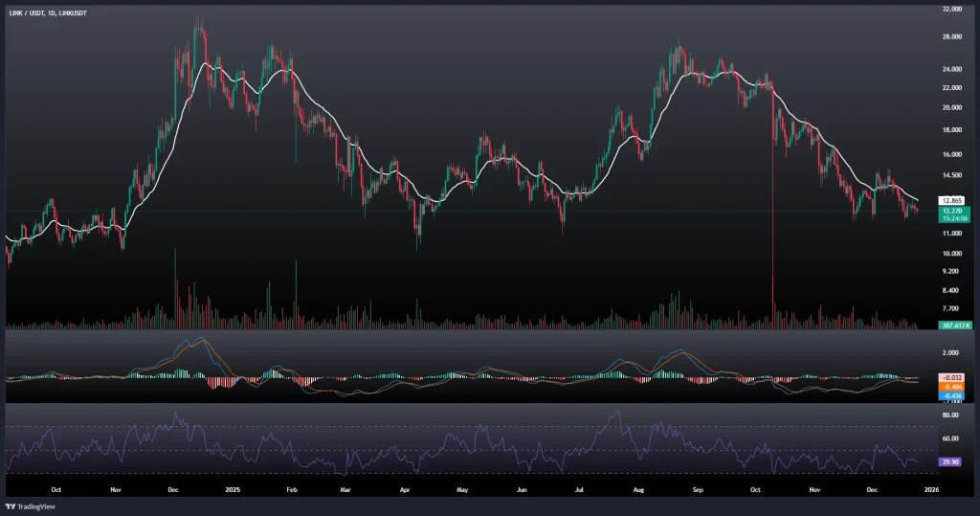The width and height of the screenshot is (980, 516).
Task: Click the 32.000 level on price scale
Action: click(x=951, y=10)
